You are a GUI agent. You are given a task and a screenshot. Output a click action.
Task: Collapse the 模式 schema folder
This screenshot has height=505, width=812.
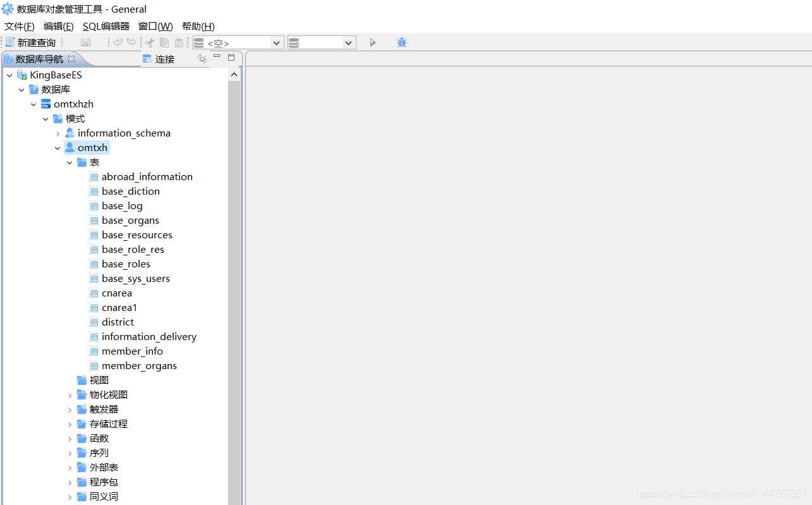click(x=45, y=119)
